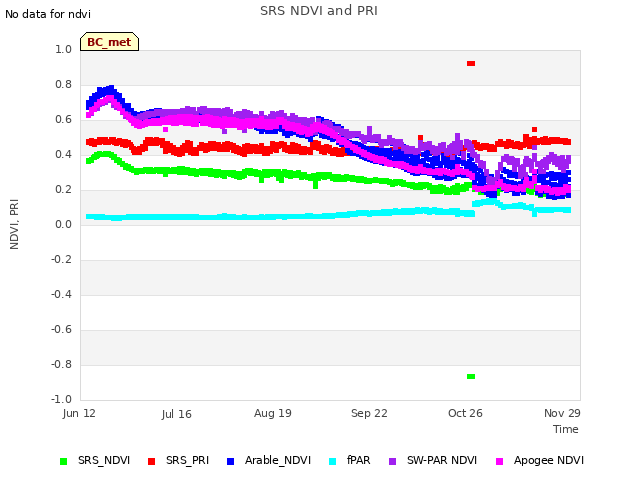
Task: Click the Oct 26 x-axis label
Action: 465,413
